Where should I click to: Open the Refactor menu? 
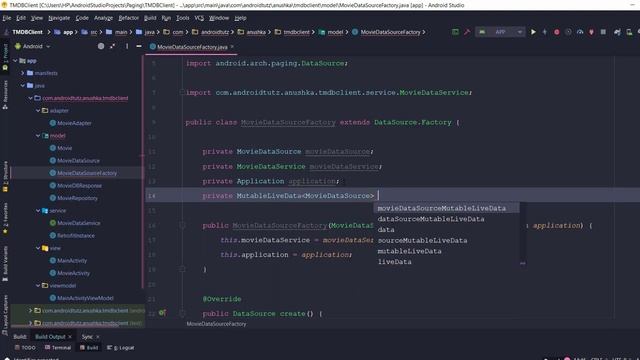click(x=129, y=18)
